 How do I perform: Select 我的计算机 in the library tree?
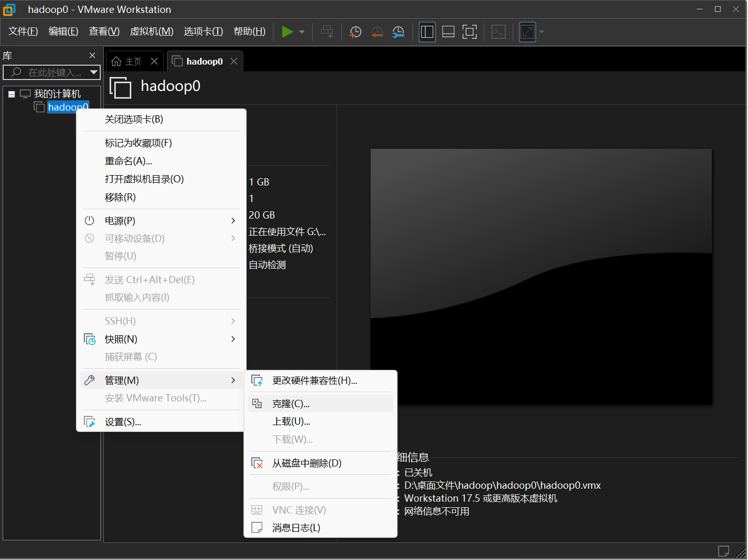[x=57, y=94]
